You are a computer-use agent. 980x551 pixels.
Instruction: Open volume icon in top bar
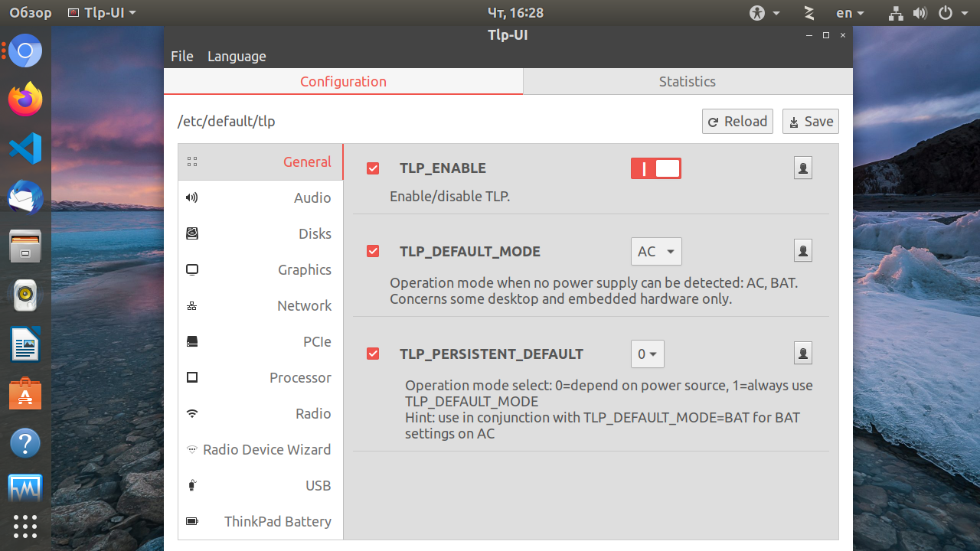[920, 13]
